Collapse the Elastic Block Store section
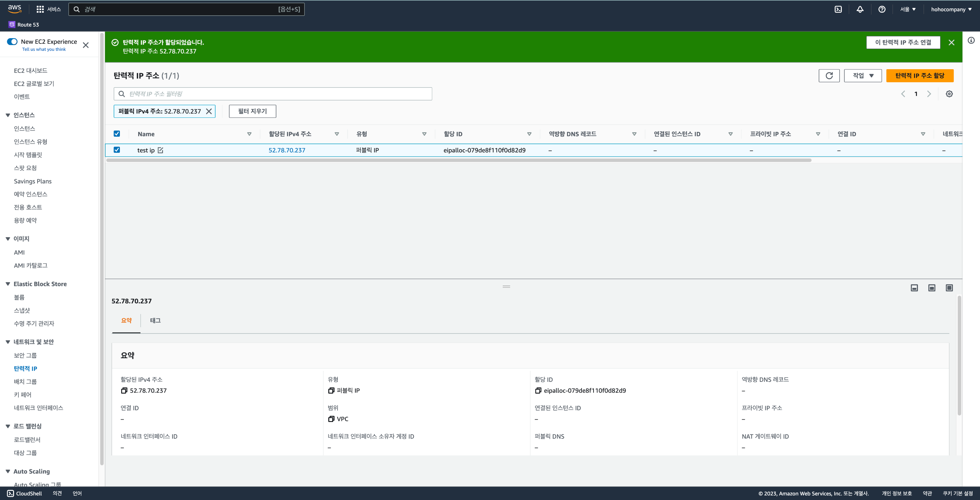Screen dimensions: 980x500 [8, 284]
